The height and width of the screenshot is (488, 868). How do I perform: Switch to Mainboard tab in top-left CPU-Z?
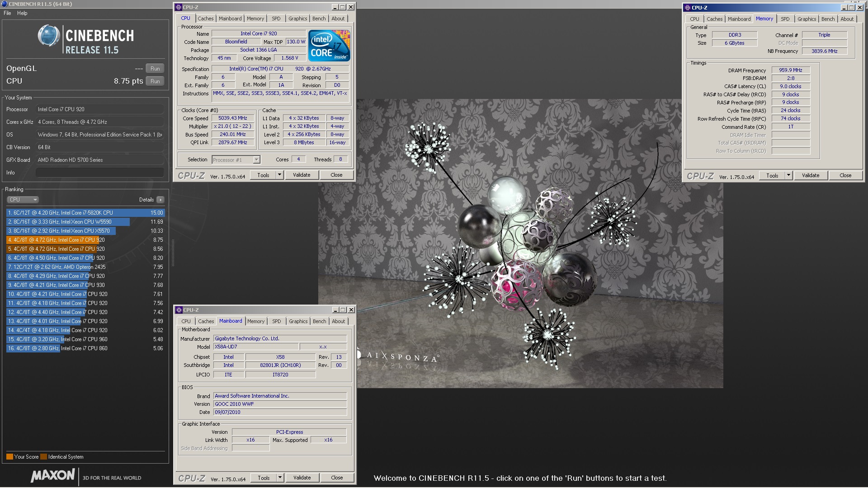pos(230,19)
